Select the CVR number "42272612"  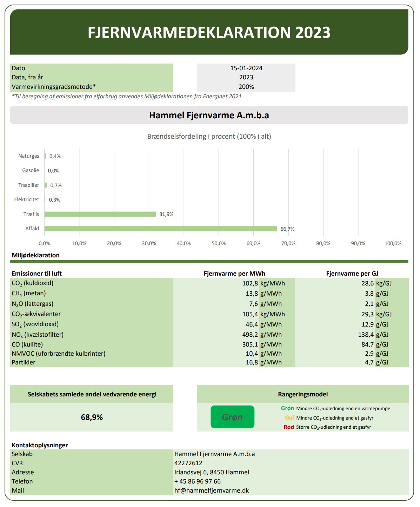pos(188,463)
